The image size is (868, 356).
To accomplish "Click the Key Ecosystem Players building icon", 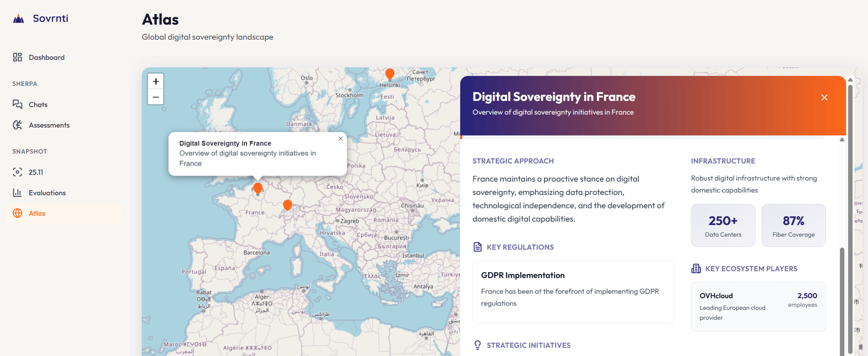I will tap(696, 269).
